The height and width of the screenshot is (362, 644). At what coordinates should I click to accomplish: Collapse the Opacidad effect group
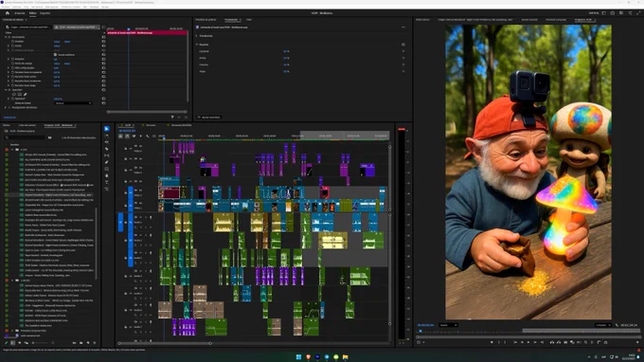click(6, 90)
